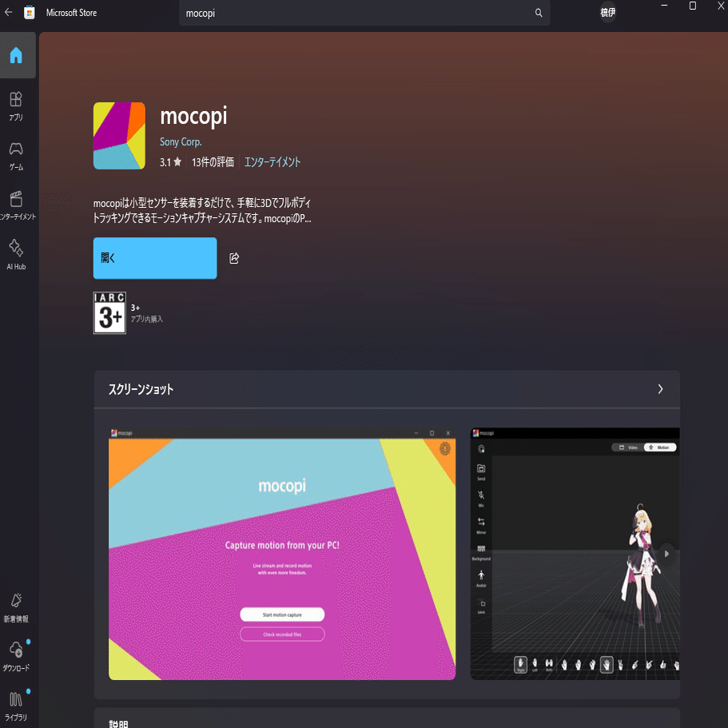Image resolution: width=728 pixels, height=728 pixels.
Task: Open the AI Hub section
Action: click(x=17, y=254)
